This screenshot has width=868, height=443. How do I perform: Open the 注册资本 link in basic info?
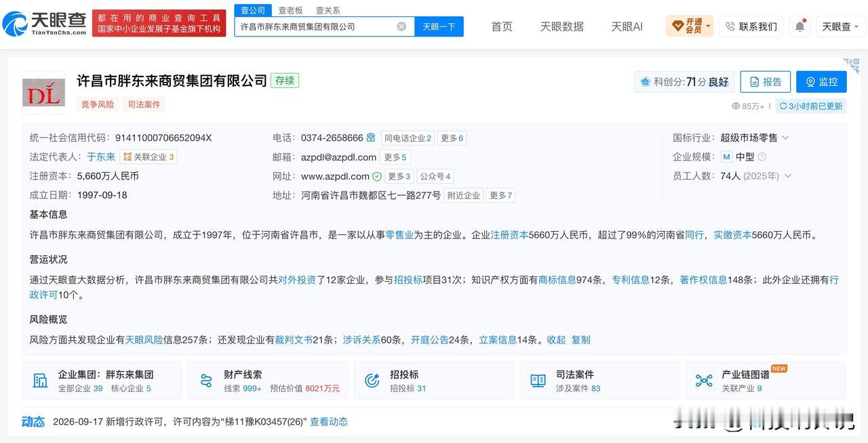coord(509,235)
